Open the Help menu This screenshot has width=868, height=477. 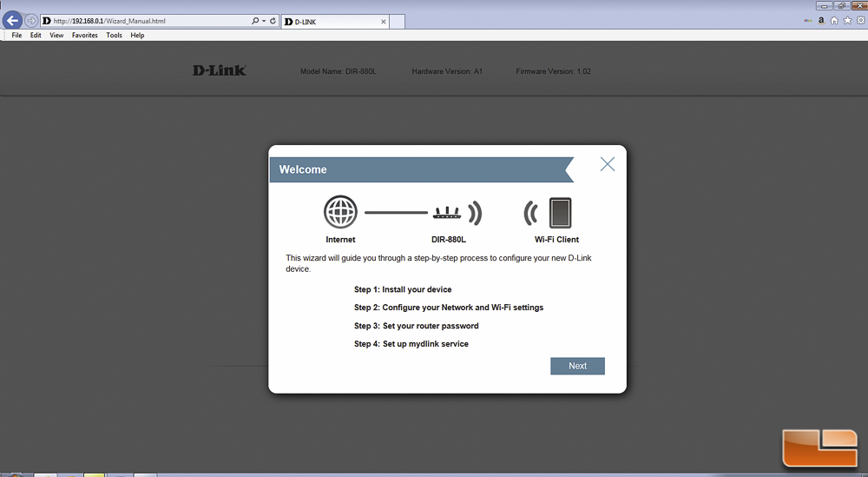point(137,35)
